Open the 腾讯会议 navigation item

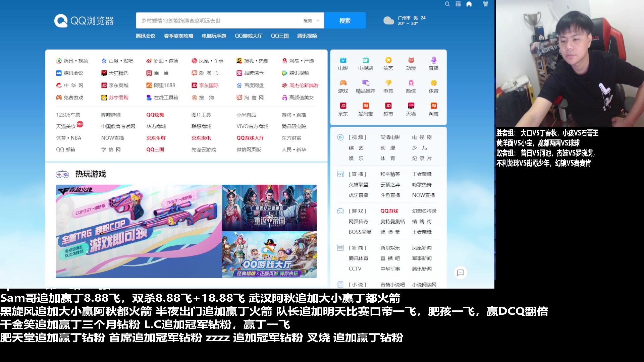click(x=146, y=36)
